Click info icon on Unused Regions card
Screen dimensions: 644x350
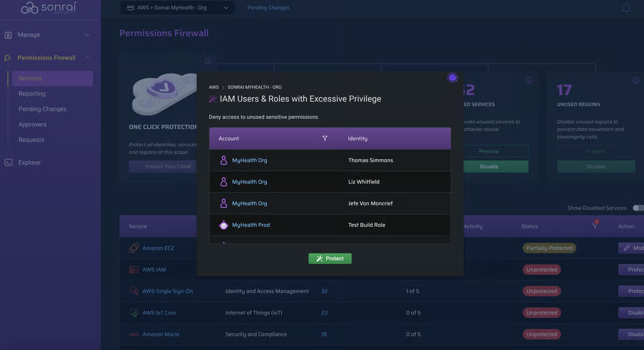636,80
